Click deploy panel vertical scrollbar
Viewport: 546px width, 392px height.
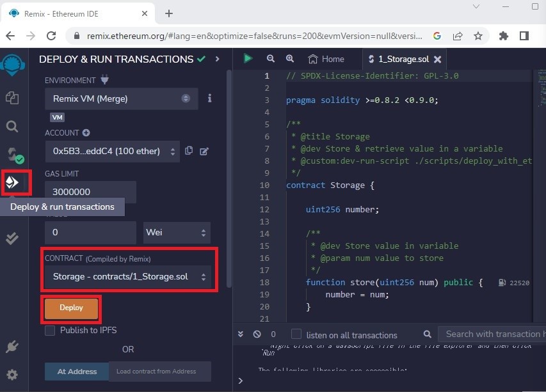pyautogui.click(x=229, y=179)
